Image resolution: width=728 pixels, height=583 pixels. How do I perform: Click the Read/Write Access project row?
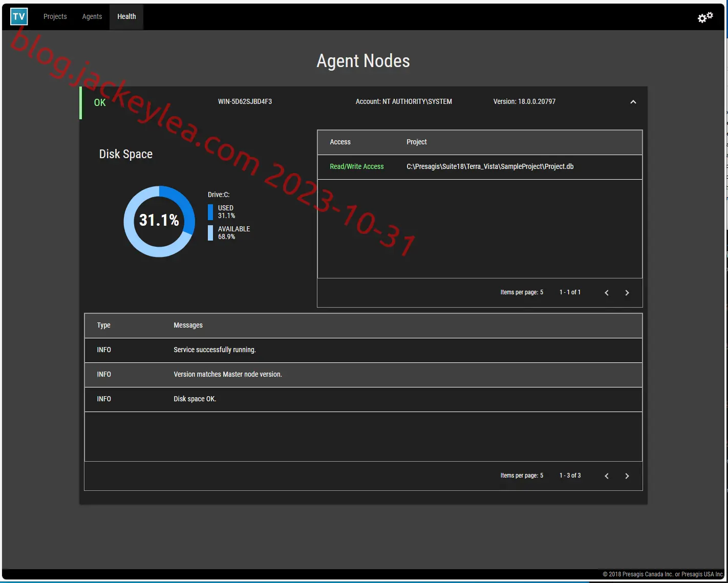coord(480,167)
